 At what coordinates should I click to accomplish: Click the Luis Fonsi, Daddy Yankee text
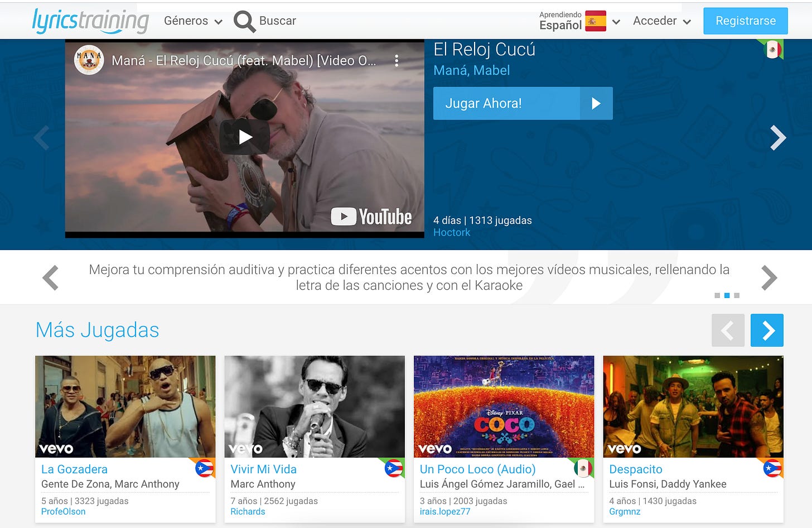point(668,484)
